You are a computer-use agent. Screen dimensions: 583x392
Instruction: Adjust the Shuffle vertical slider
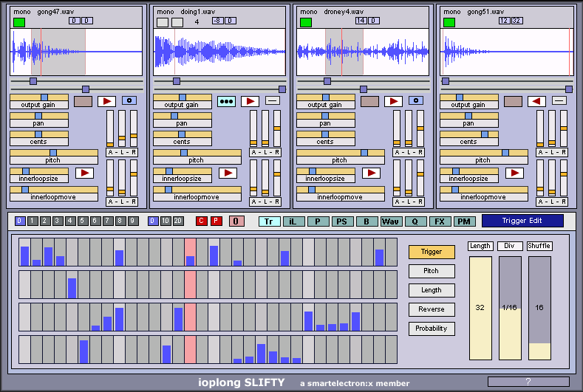(x=539, y=308)
